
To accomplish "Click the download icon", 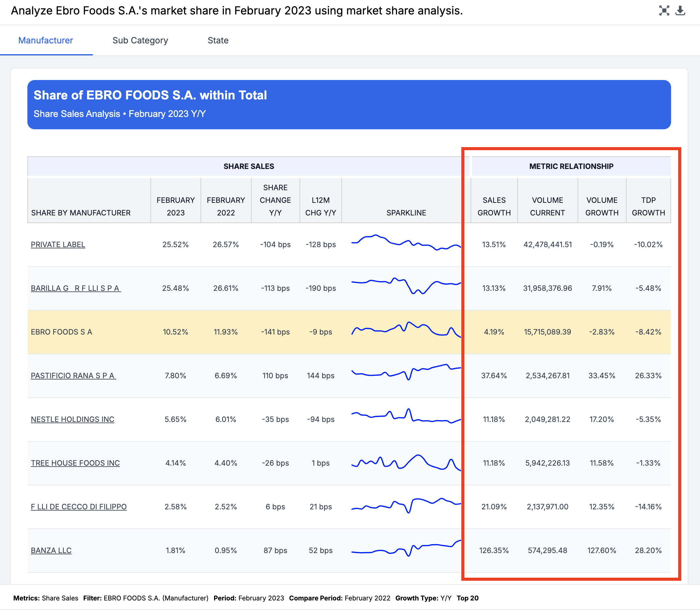I will pos(680,10).
